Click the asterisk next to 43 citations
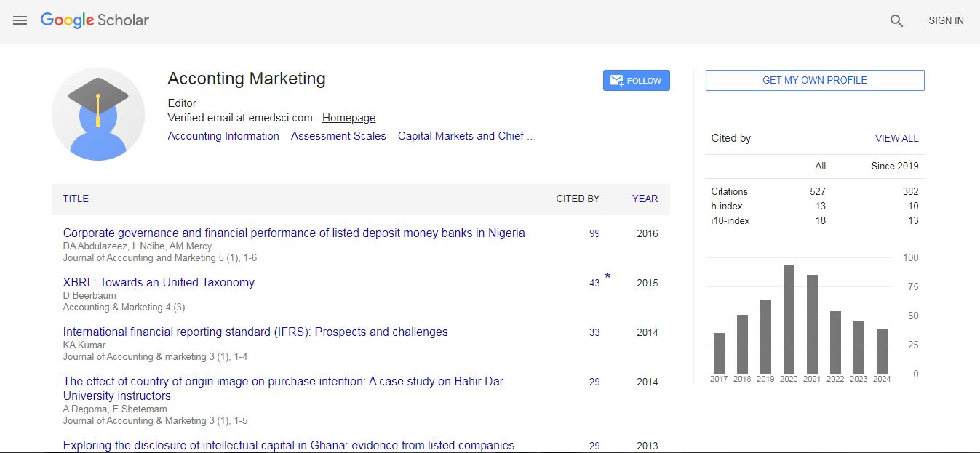 pyautogui.click(x=607, y=277)
